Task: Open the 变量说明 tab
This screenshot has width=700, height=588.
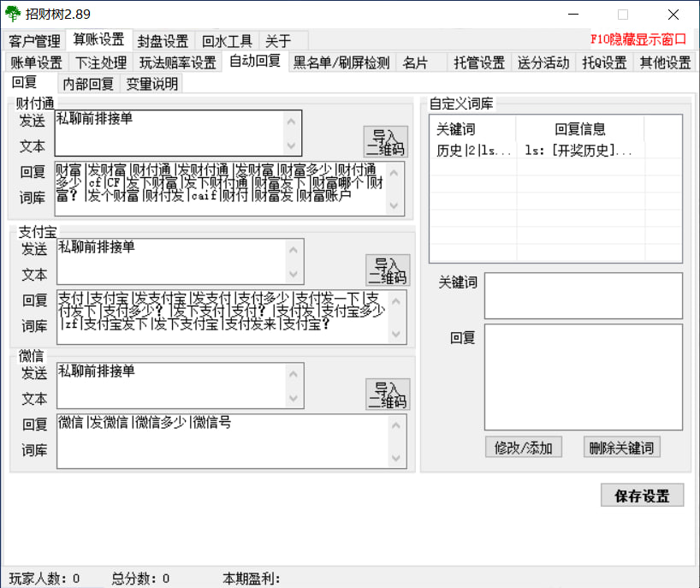Action: [152, 84]
